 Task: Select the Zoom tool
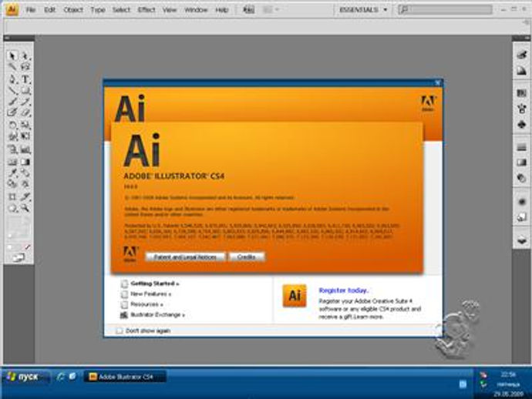pos(25,208)
